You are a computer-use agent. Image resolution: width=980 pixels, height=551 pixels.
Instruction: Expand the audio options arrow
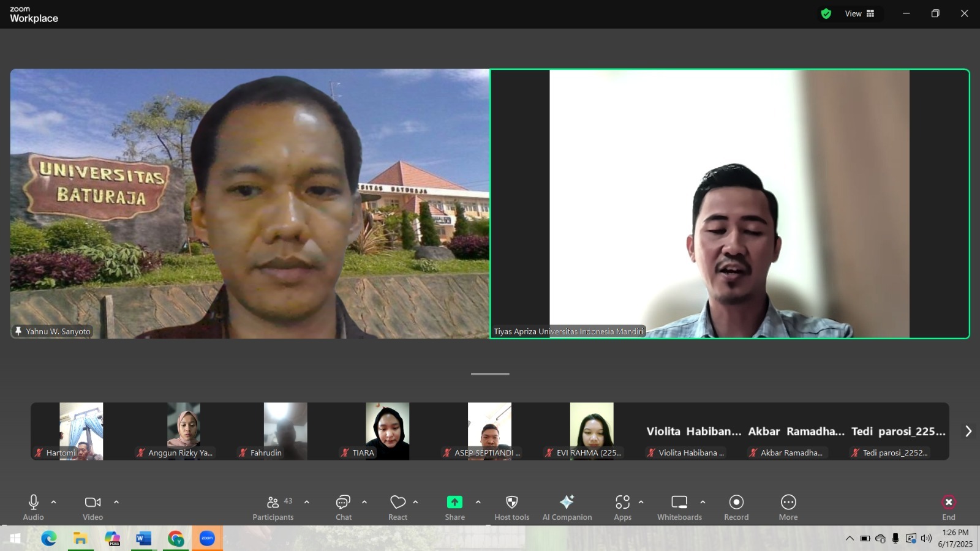[54, 502]
